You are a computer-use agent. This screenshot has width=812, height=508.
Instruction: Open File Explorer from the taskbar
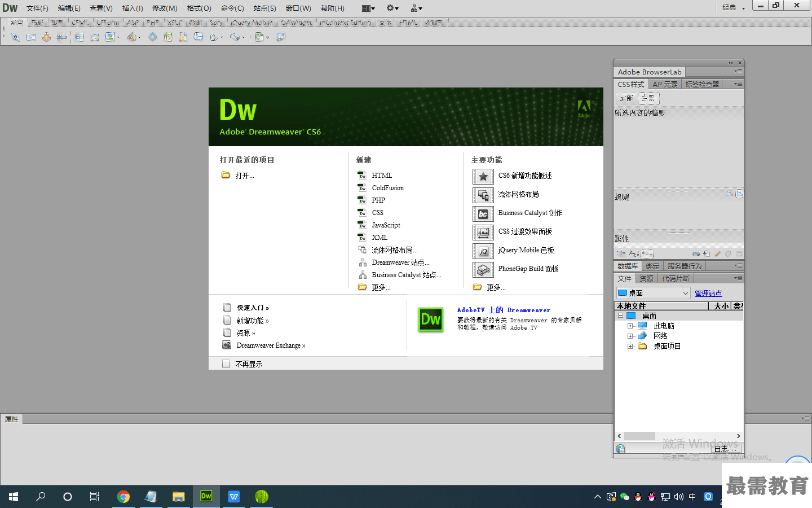tap(179, 497)
